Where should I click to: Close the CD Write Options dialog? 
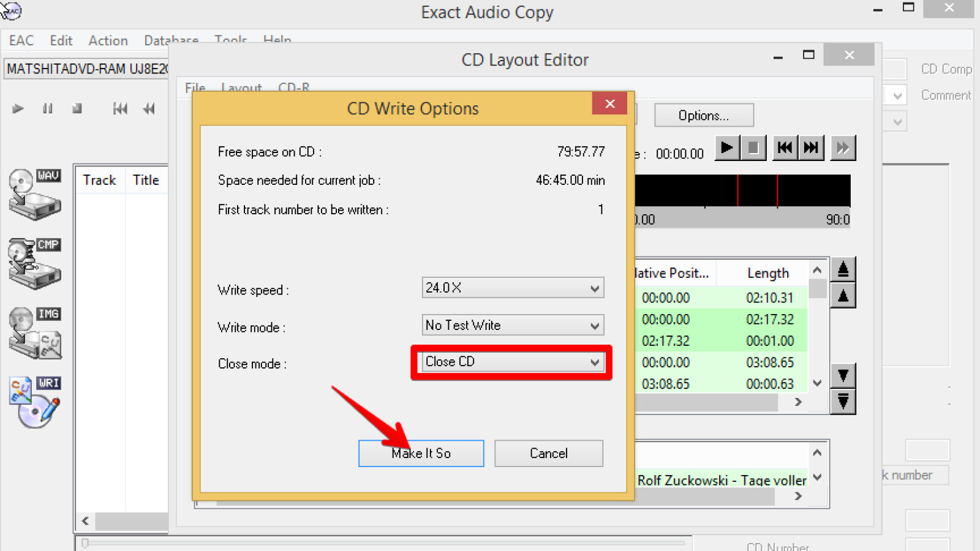[x=609, y=103]
